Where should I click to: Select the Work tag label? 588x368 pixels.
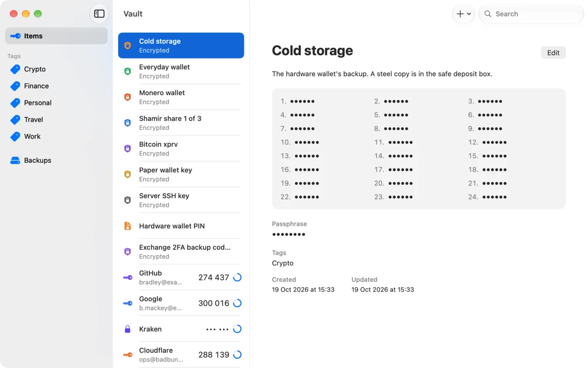(32, 136)
